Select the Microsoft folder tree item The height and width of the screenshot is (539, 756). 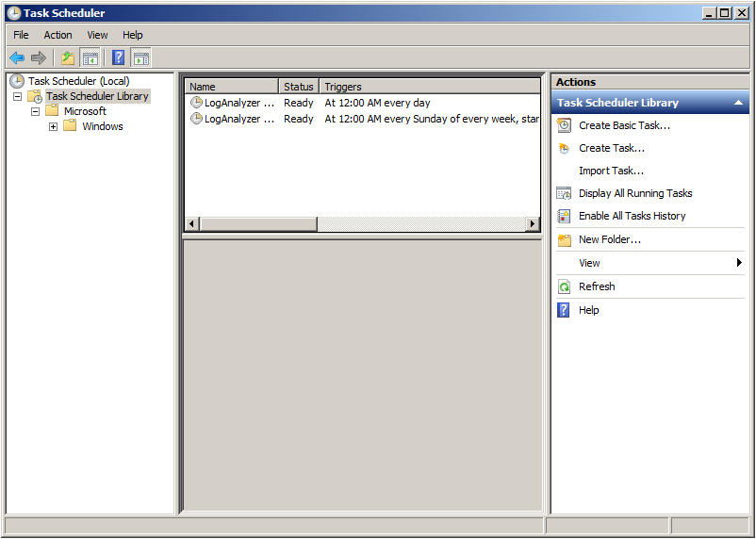point(85,111)
